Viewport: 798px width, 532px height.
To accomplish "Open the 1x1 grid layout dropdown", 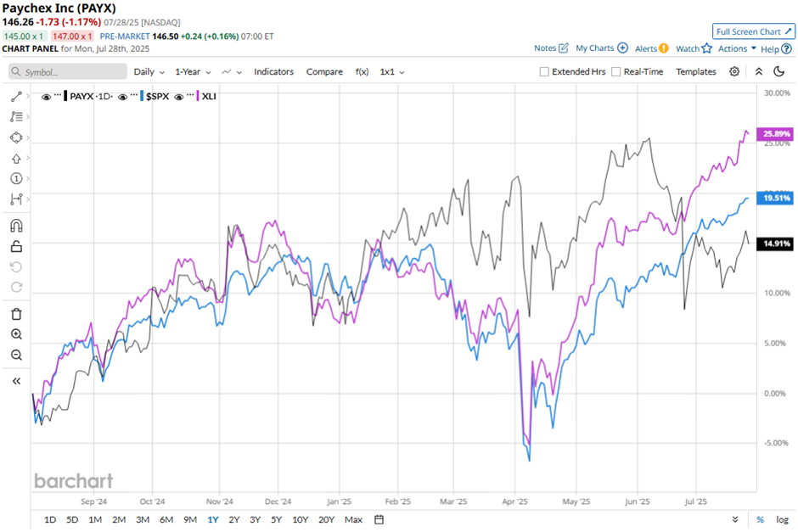I will pyautogui.click(x=392, y=72).
